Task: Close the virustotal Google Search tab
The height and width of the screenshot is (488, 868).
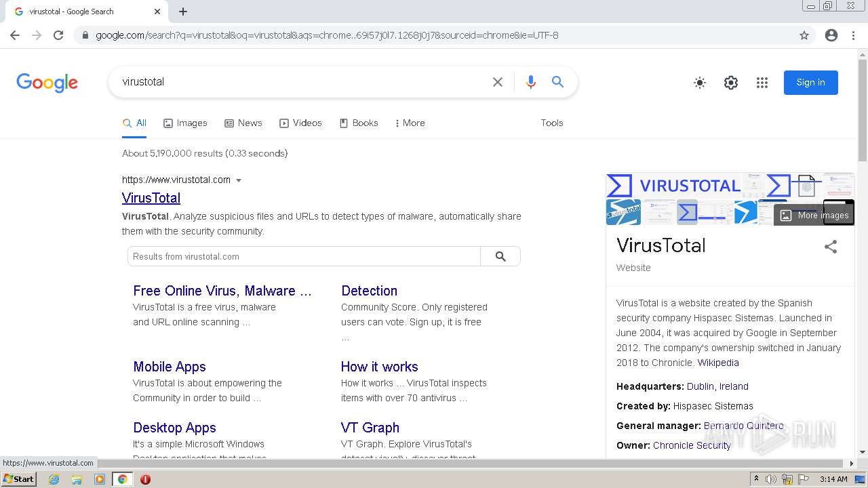Action: [x=157, y=12]
